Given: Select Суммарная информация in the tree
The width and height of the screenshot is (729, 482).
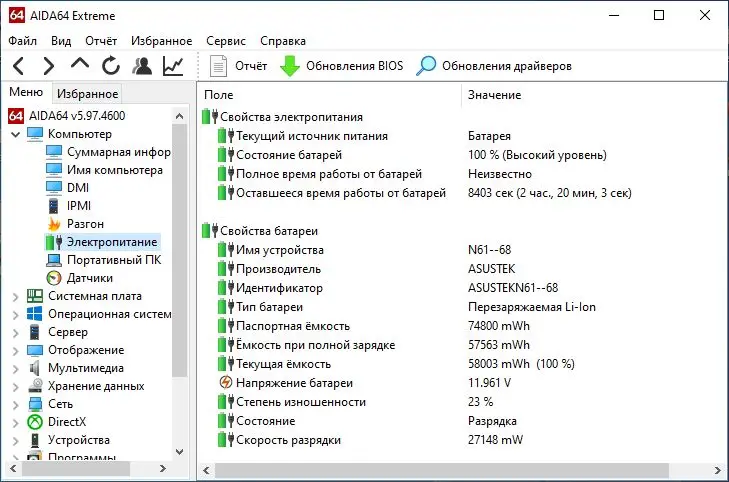Looking at the screenshot, I should tap(119, 152).
